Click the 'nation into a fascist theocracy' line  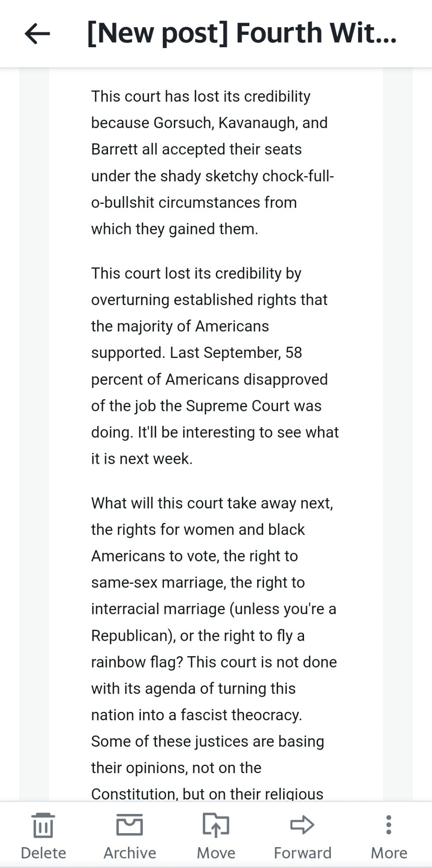(x=196, y=715)
